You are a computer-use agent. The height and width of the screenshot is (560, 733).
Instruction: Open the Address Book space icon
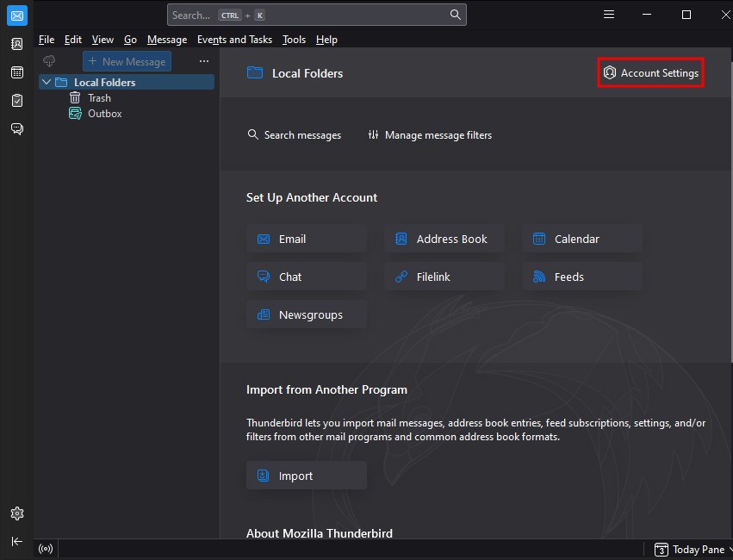tap(16, 44)
